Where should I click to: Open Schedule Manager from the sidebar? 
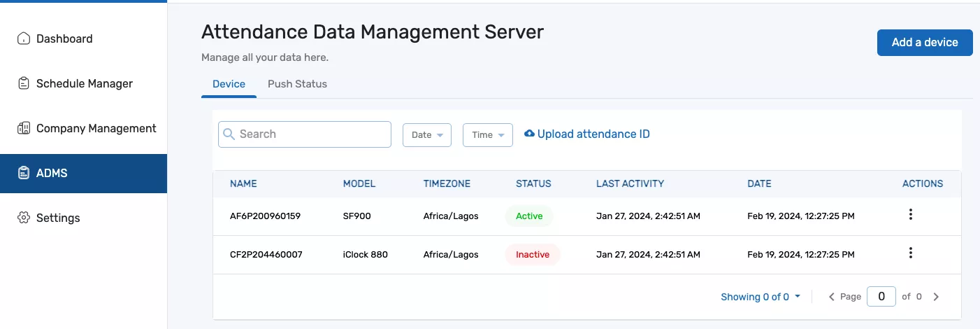tap(83, 83)
